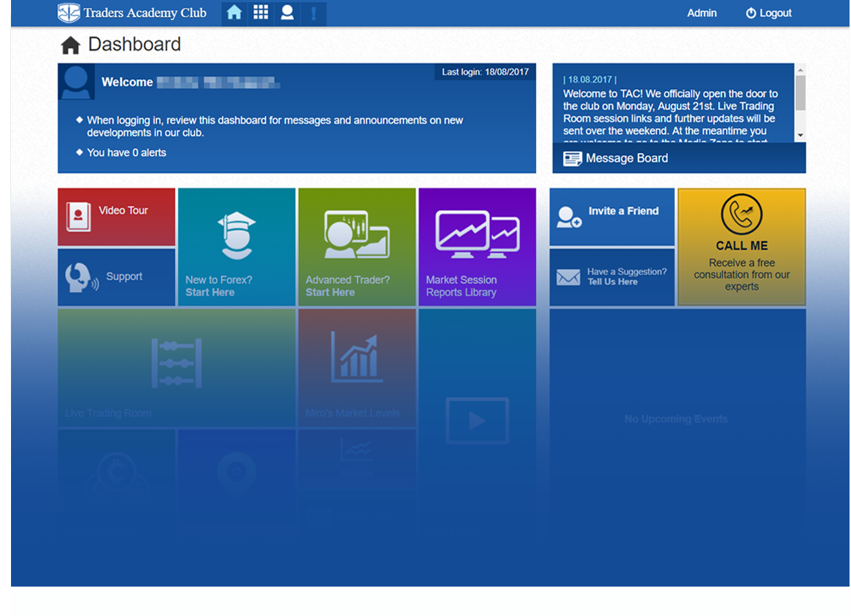Click the No Upcoming Events text
The height and width of the screenshot is (616, 851).
point(676,419)
